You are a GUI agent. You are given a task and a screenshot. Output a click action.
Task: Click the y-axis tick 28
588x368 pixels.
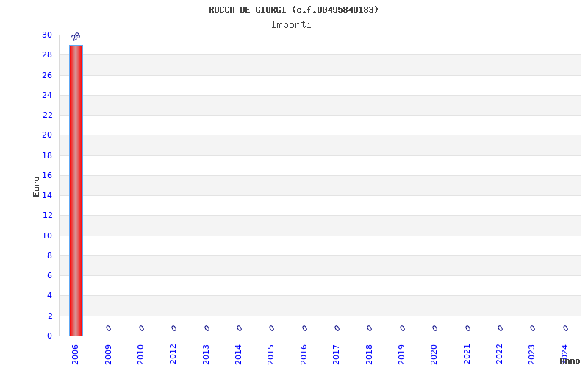(x=47, y=54)
